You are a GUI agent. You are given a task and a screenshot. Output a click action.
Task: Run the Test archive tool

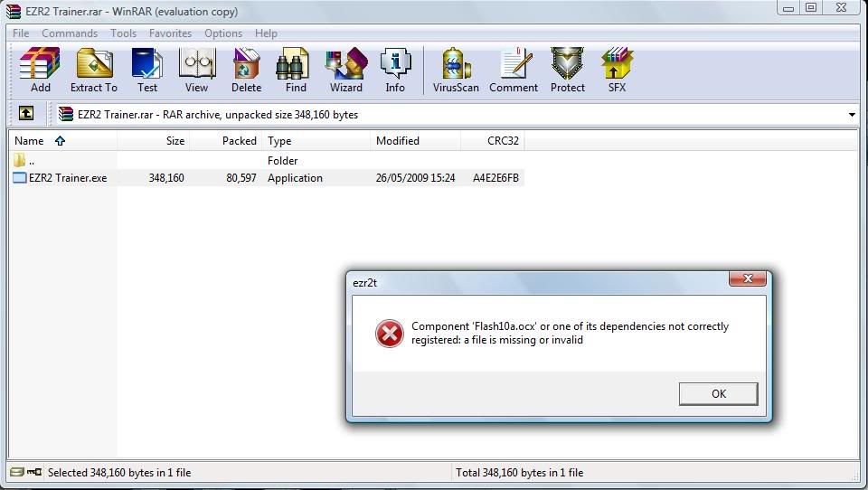(146, 70)
